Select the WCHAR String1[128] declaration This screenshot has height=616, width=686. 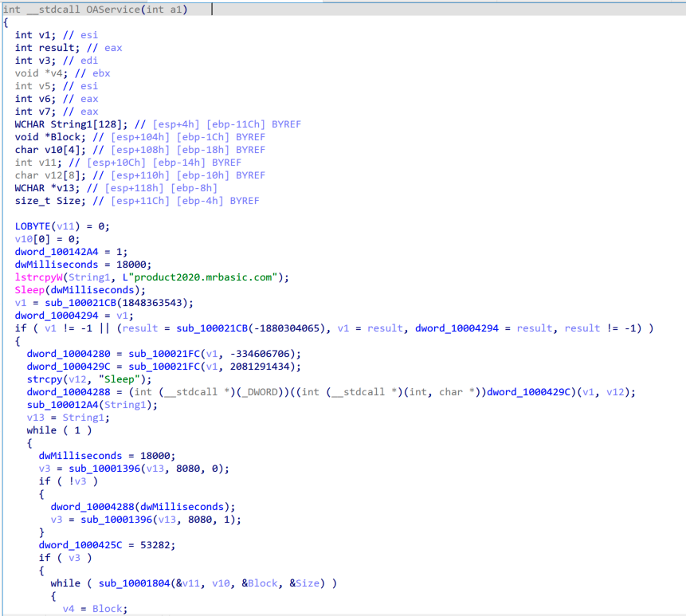[x=158, y=124]
